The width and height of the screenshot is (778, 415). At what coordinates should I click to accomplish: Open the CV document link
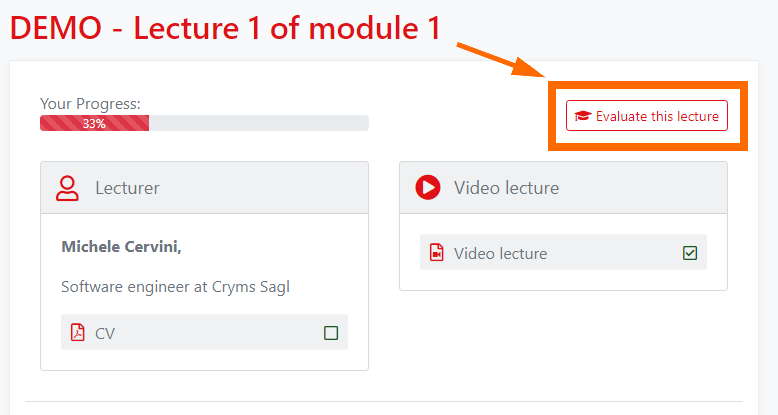click(105, 333)
